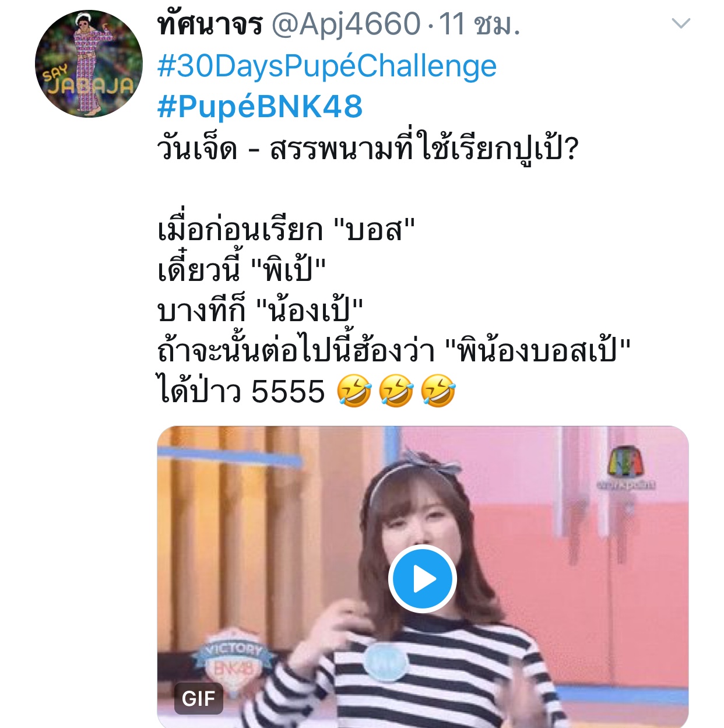Image resolution: width=724 pixels, height=728 pixels.
Task: Click the Workpoint channel logo in the GIF
Action: tap(626, 468)
